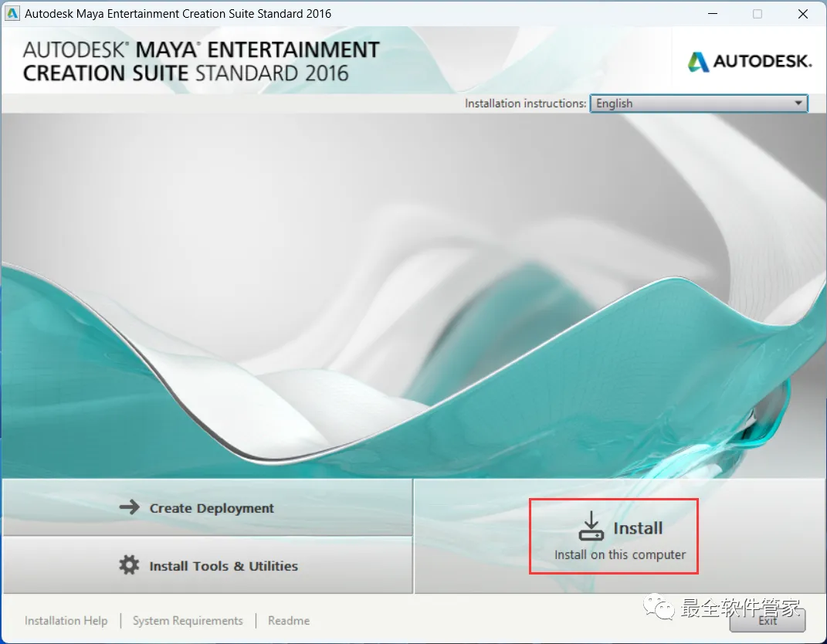The height and width of the screenshot is (644, 827).
Task: Click the Autodesk logo in the header
Action: 750,62
